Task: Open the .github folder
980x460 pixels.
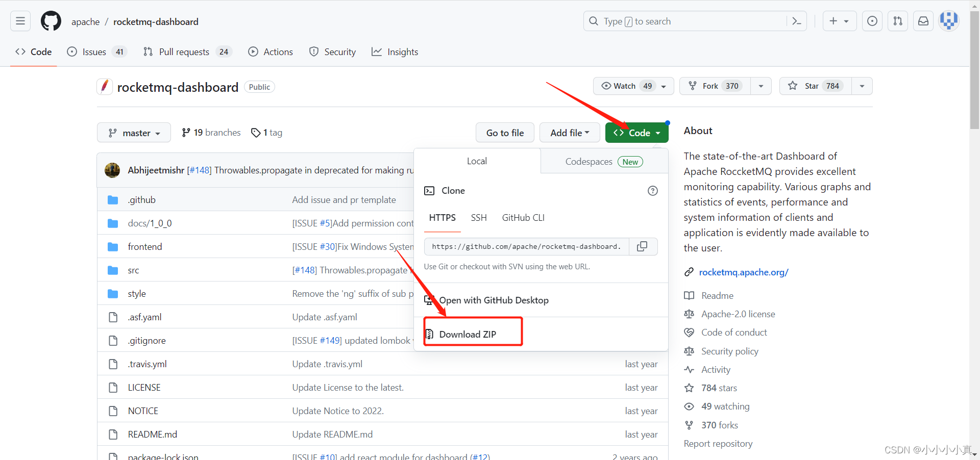Action: tap(142, 200)
